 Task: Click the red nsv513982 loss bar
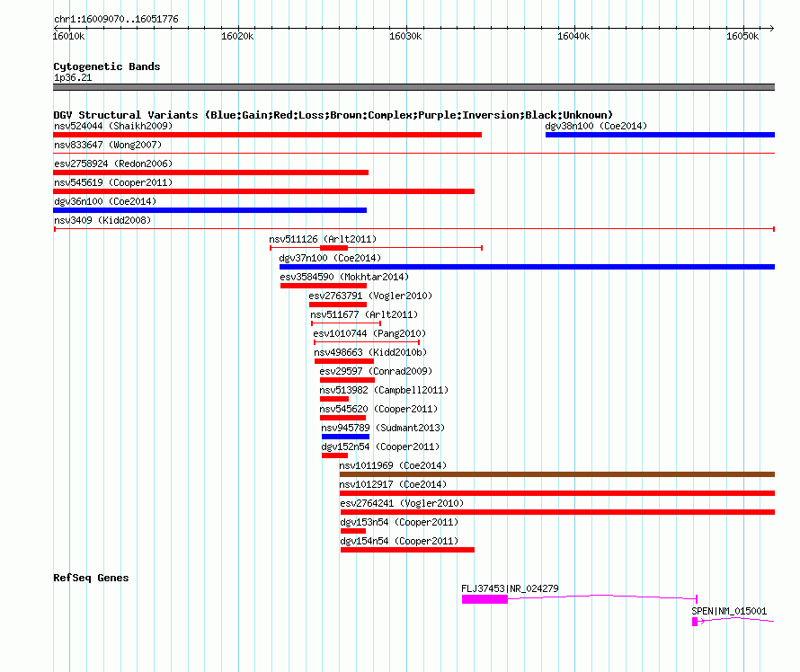[x=334, y=399]
